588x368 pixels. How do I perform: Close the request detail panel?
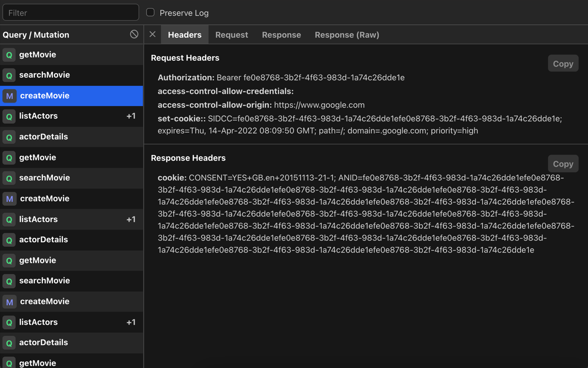click(152, 34)
